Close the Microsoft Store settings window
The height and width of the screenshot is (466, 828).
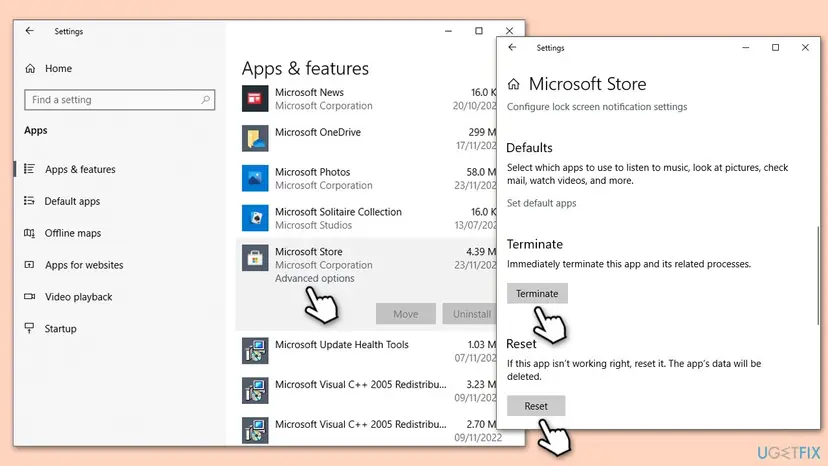805,48
